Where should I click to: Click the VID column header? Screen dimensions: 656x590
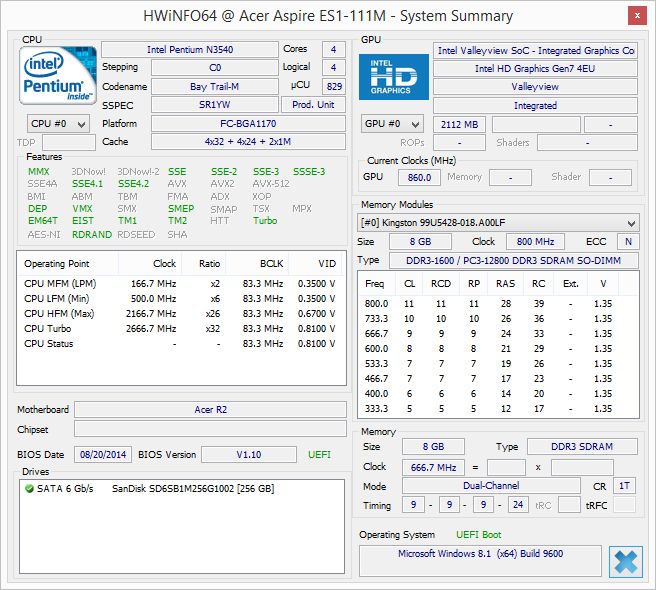click(x=316, y=264)
